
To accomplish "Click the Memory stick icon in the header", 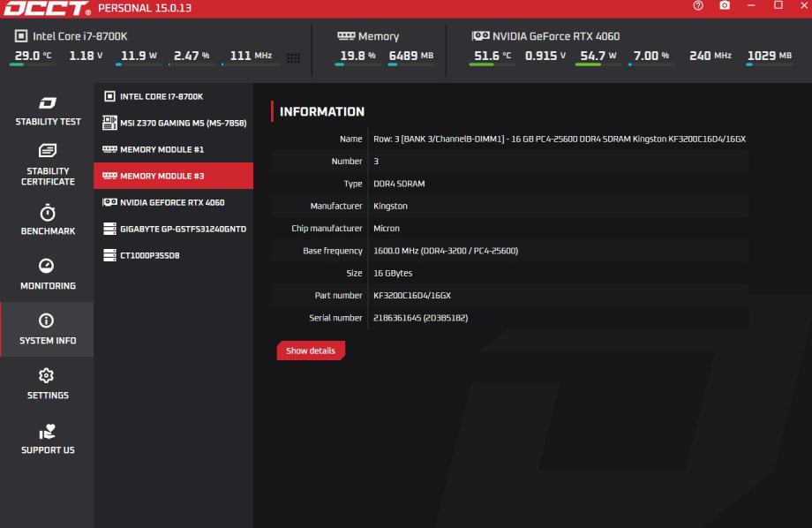I will pos(346,35).
